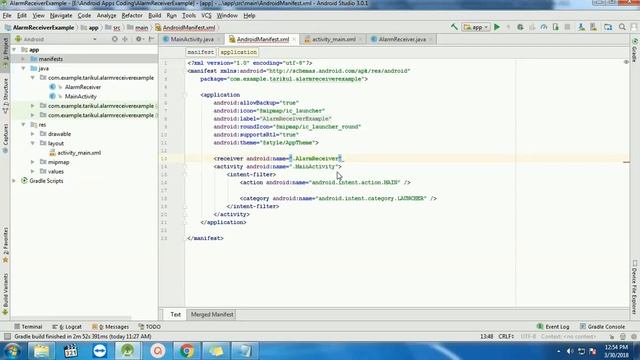Click the Windows Start button
640x360 pixels.
12,351
